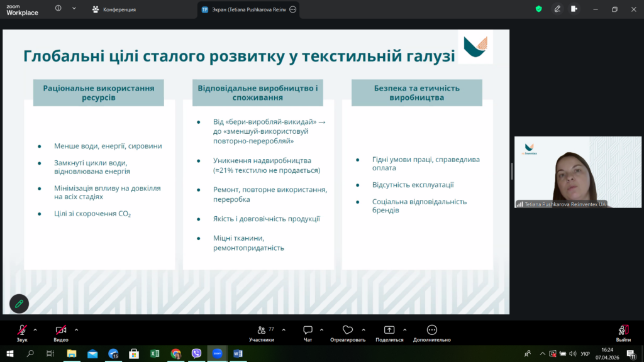Screen dimensions: 644x362
Task: Click the Поделиться share screen icon
Action: coord(389,330)
